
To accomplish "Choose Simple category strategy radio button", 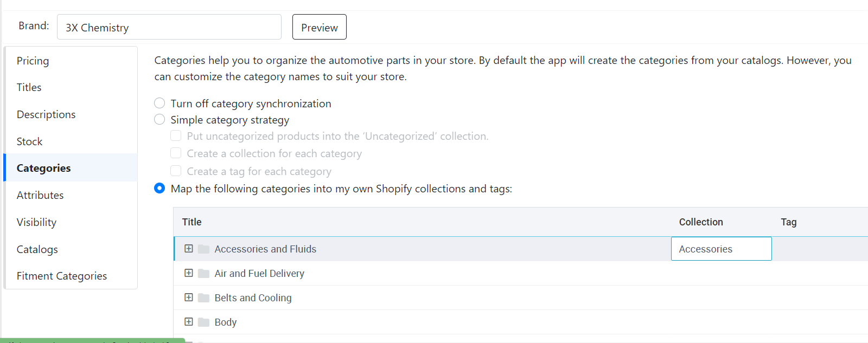I will tap(159, 119).
